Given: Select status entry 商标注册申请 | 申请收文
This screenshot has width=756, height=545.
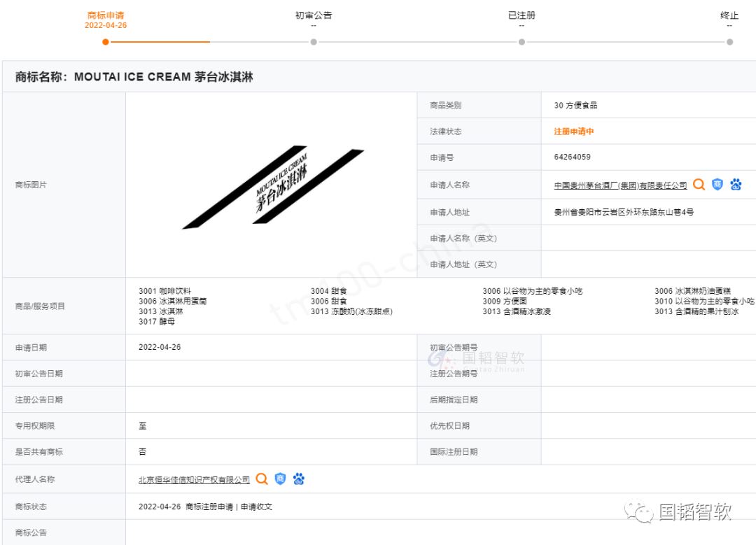Looking at the screenshot, I should (228, 507).
